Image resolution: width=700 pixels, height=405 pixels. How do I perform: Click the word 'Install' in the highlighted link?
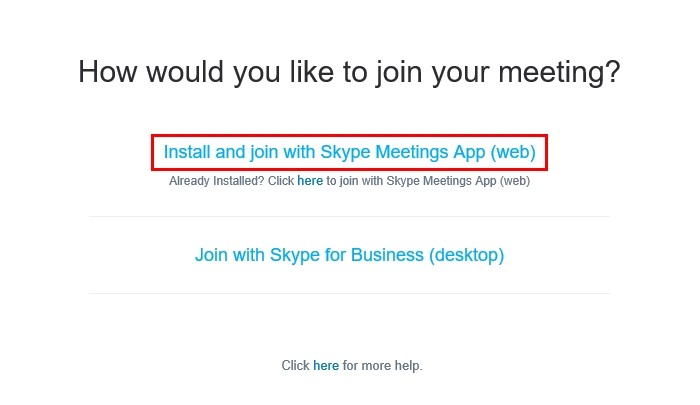tap(187, 152)
